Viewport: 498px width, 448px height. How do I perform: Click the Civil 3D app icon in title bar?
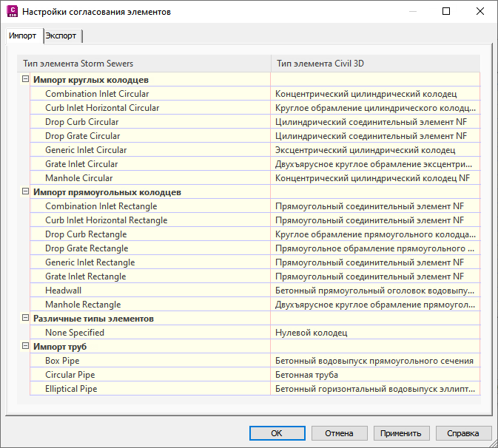pyautogui.click(x=10, y=11)
